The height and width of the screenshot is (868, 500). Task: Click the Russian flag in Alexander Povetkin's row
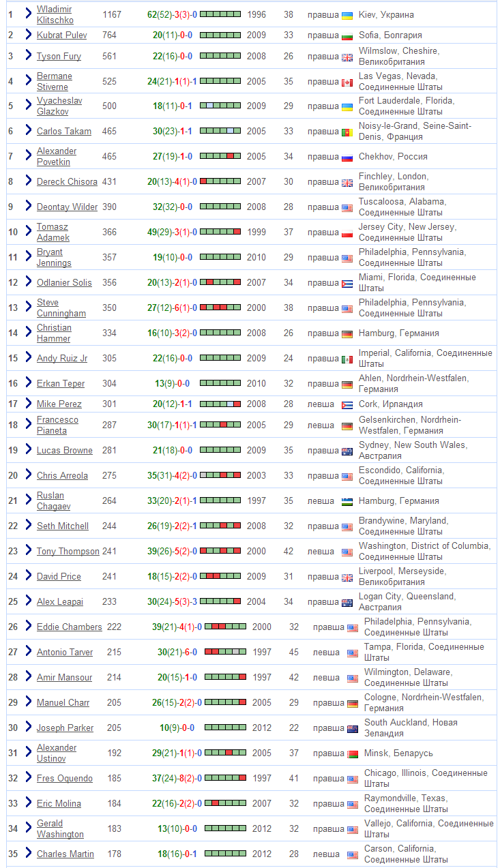(347, 158)
